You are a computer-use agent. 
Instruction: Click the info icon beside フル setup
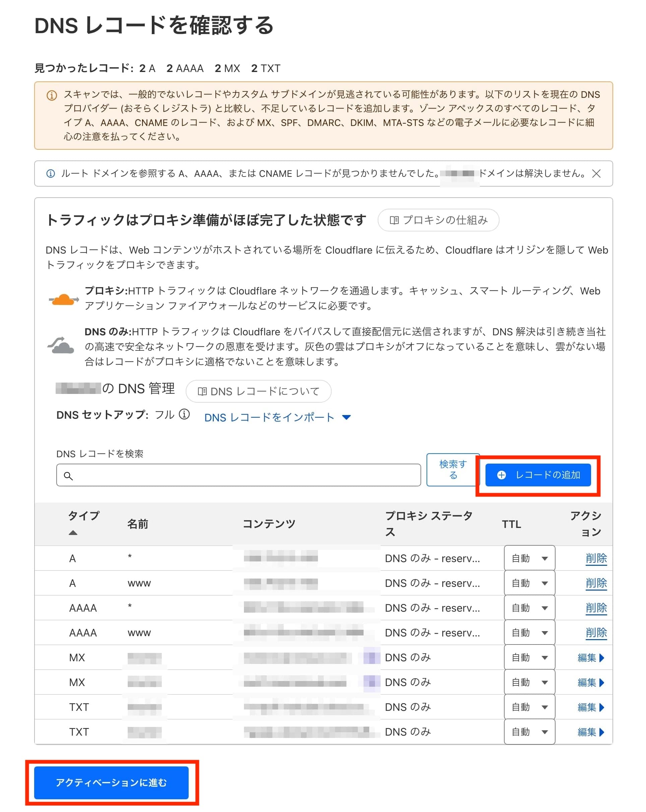184,414
